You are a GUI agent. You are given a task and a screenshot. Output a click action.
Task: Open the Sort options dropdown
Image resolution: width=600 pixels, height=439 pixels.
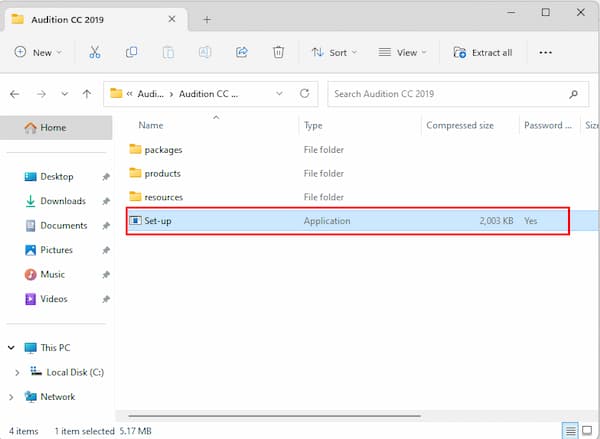pos(329,52)
